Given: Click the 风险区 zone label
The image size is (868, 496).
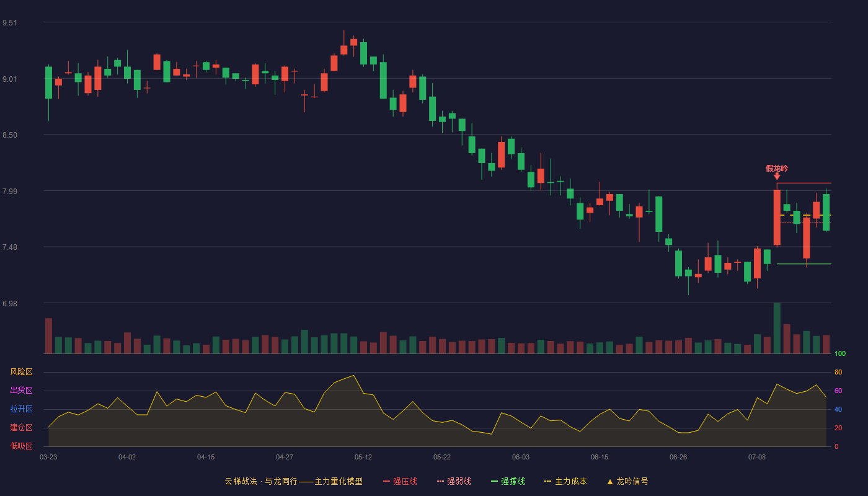Looking at the screenshot, I should [21, 372].
